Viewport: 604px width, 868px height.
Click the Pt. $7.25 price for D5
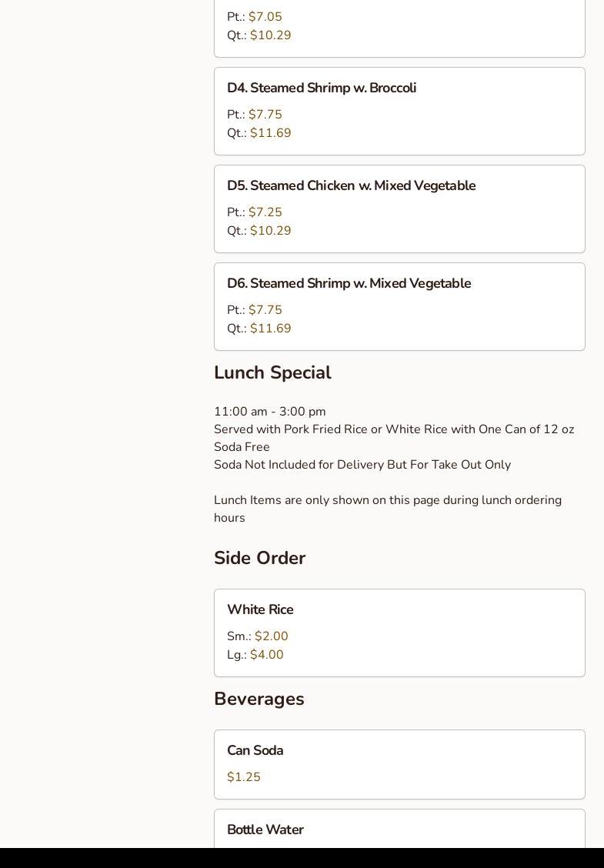pos(265,212)
